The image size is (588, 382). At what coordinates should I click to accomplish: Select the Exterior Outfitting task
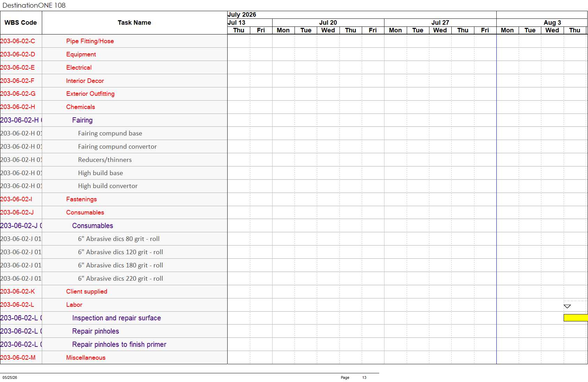[x=90, y=94]
